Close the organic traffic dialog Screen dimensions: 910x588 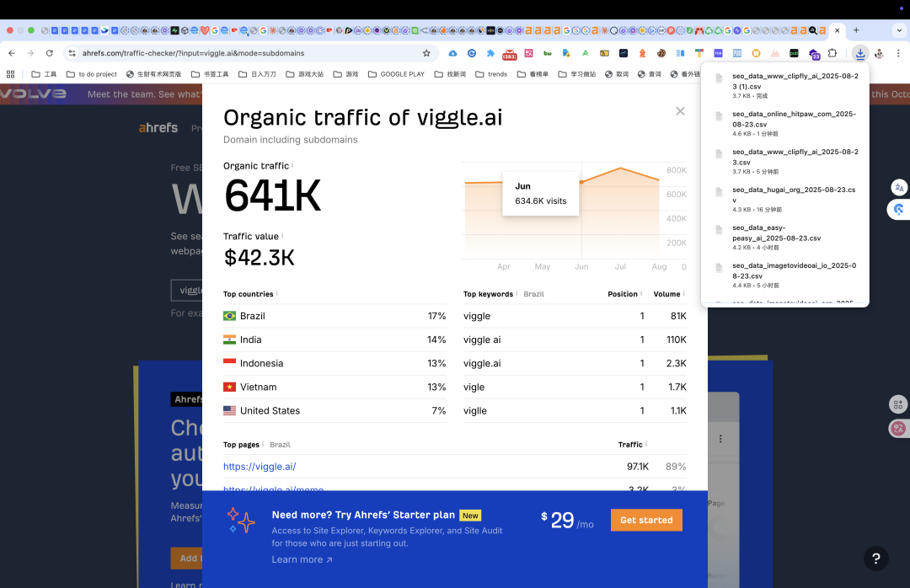tap(680, 111)
